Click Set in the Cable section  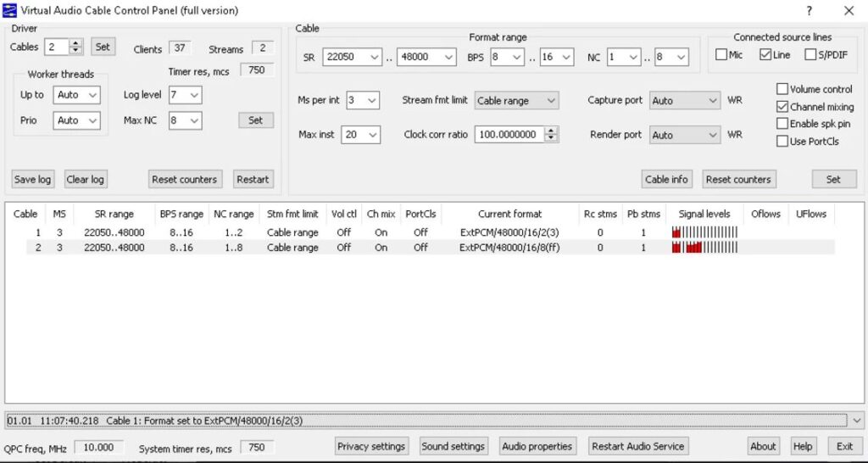coord(834,179)
